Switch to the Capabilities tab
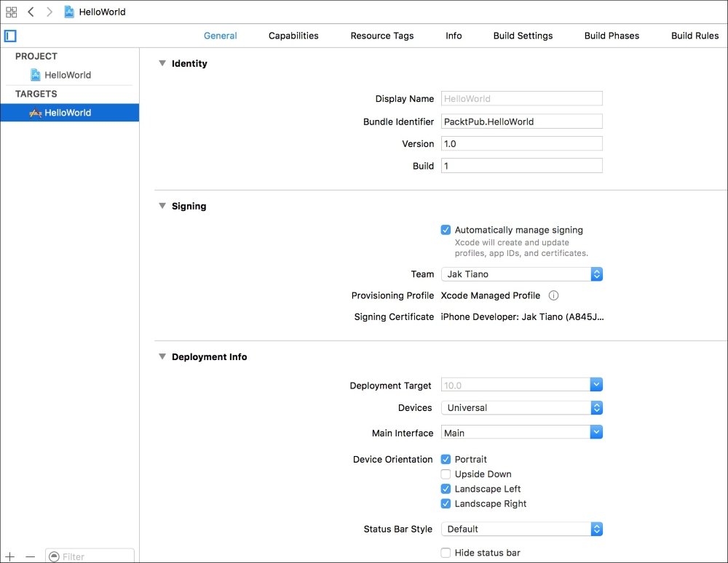Viewport: 728px width, 563px height. (x=293, y=36)
